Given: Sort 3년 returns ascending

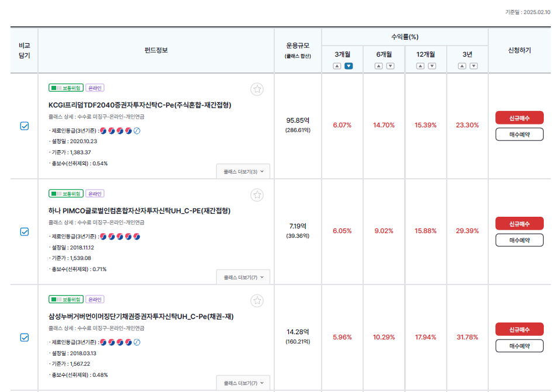Looking at the screenshot, I should [462, 66].
